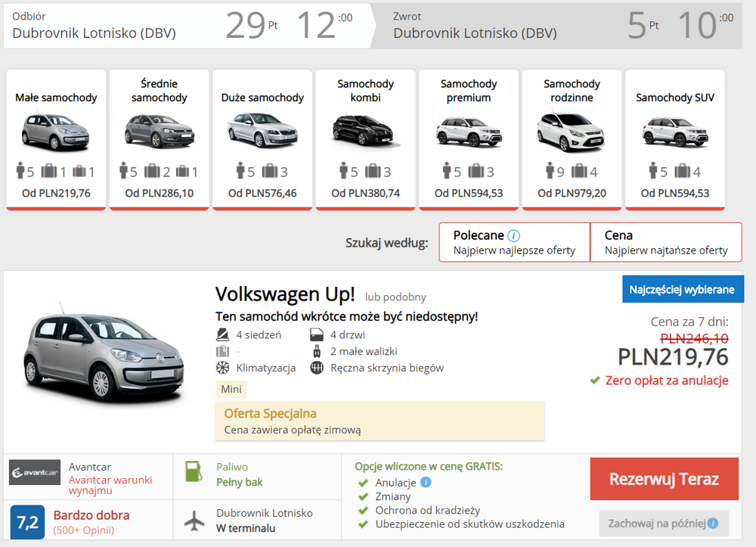Click the white Ford image in Samochody rodzinne
This screenshot has height=547, width=756.
(x=571, y=131)
